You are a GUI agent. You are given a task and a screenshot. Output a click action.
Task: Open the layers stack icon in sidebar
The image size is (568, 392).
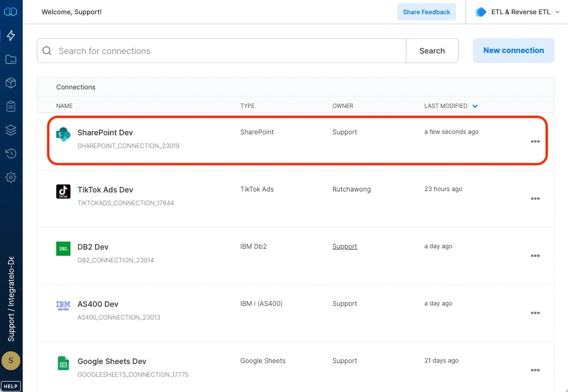[x=10, y=130]
